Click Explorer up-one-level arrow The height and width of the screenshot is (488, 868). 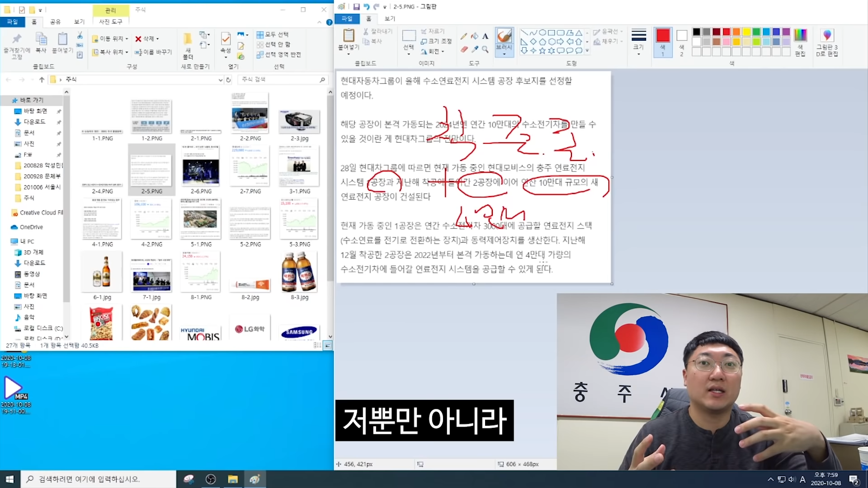42,80
